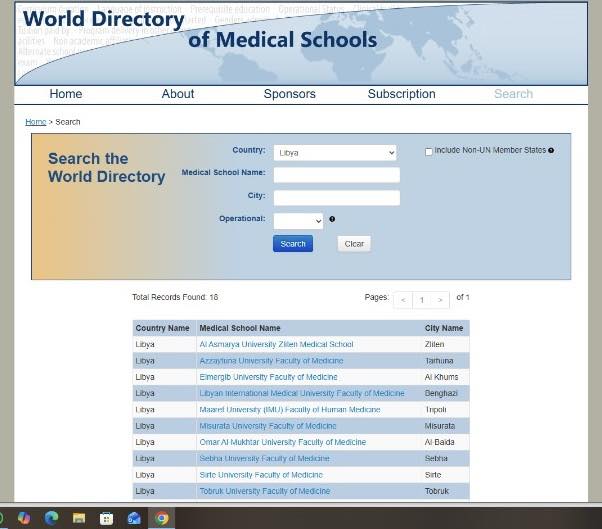
Task: Click the City input field
Action: (337, 198)
